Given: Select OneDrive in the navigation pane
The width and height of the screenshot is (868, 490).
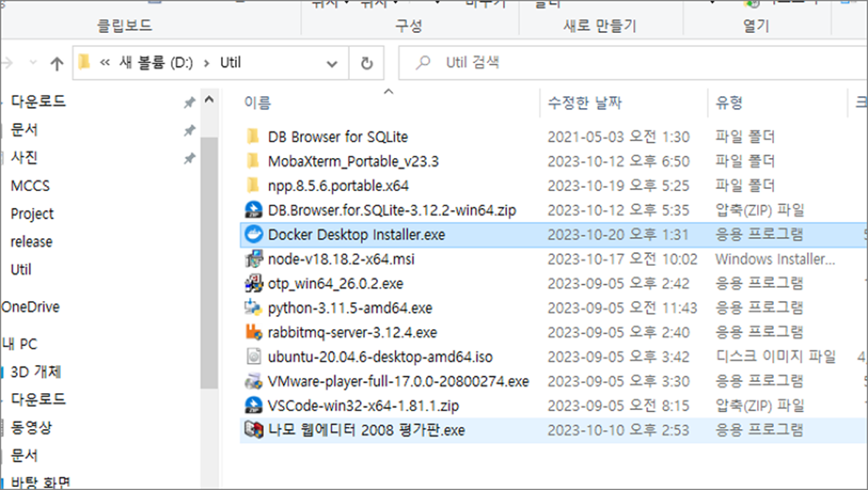Looking at the screenshot, I should pos(30,307).
